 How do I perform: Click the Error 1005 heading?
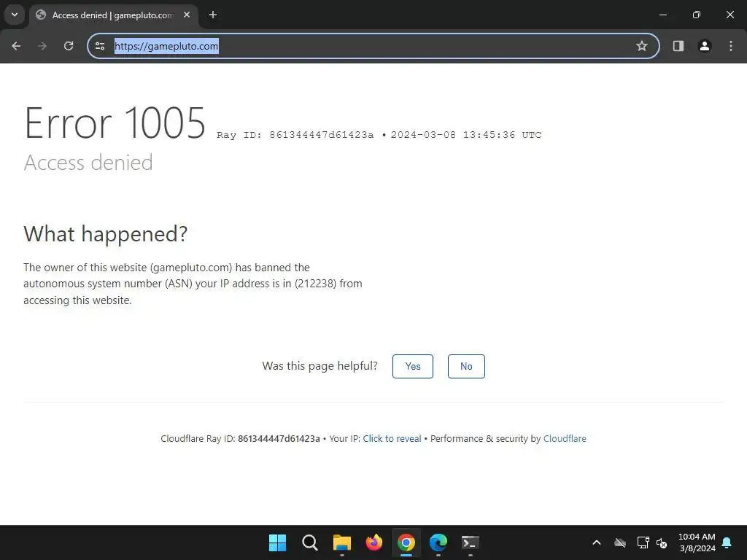[115, 122]
